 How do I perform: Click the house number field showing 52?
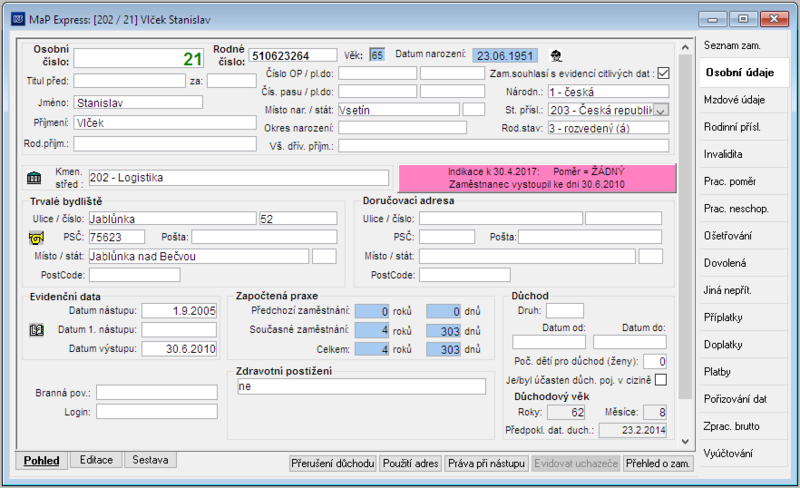coord(298,218)
